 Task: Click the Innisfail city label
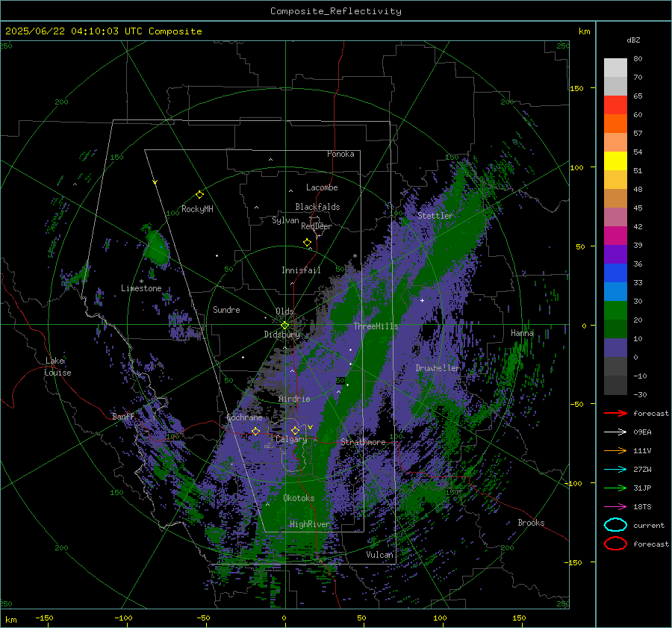coord(301,270)
